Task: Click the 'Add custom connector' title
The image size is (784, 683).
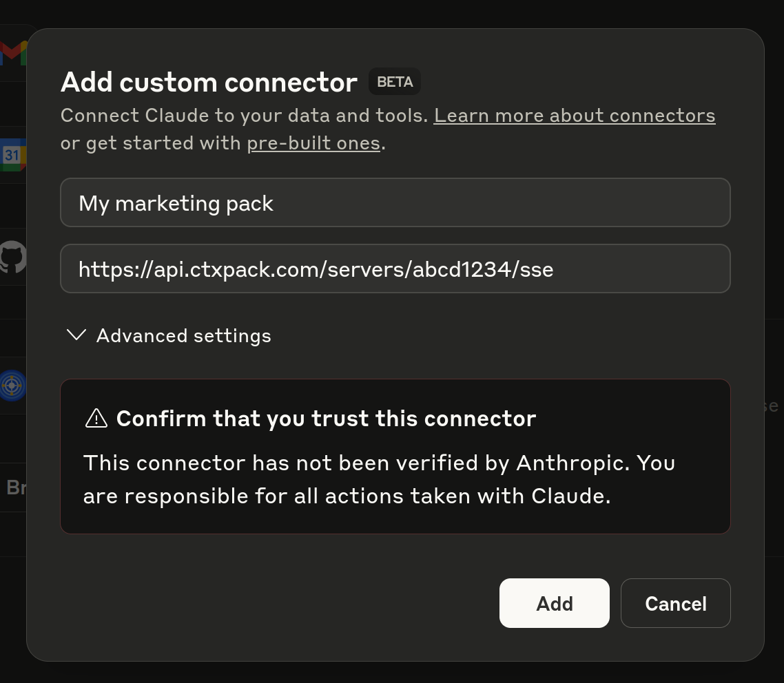Action: coord(209,82)
